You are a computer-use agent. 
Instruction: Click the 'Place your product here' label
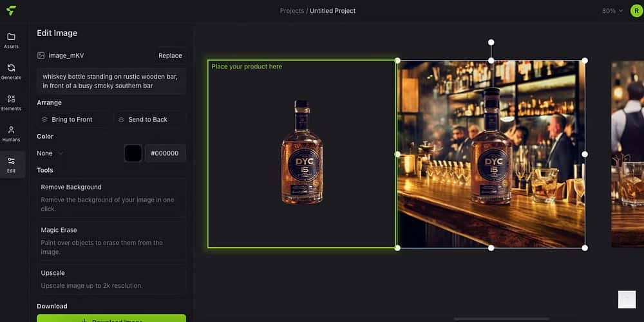pos(247,66)
